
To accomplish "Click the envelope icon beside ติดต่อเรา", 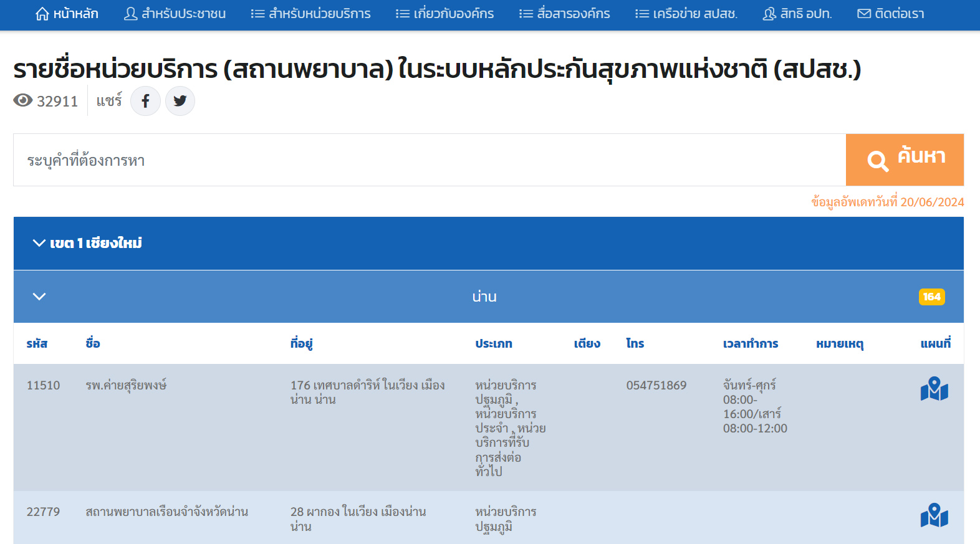I will (x=864, y=14).
